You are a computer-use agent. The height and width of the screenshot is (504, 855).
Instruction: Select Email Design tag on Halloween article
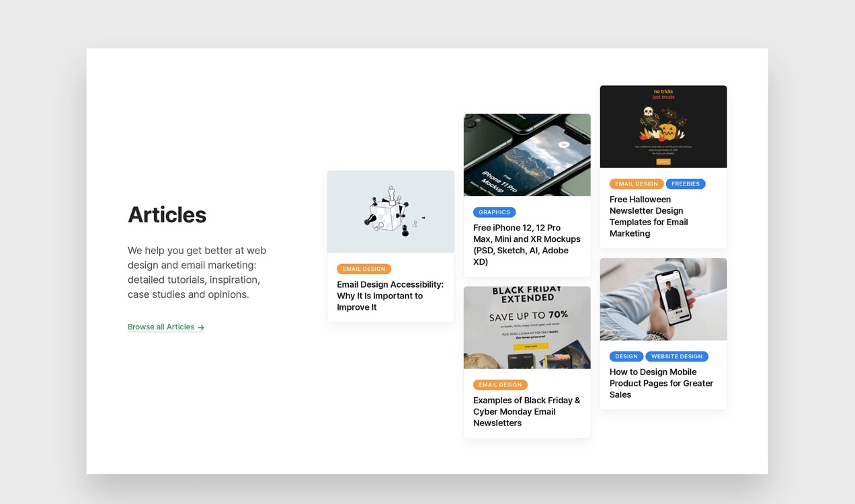coord(637,184)
